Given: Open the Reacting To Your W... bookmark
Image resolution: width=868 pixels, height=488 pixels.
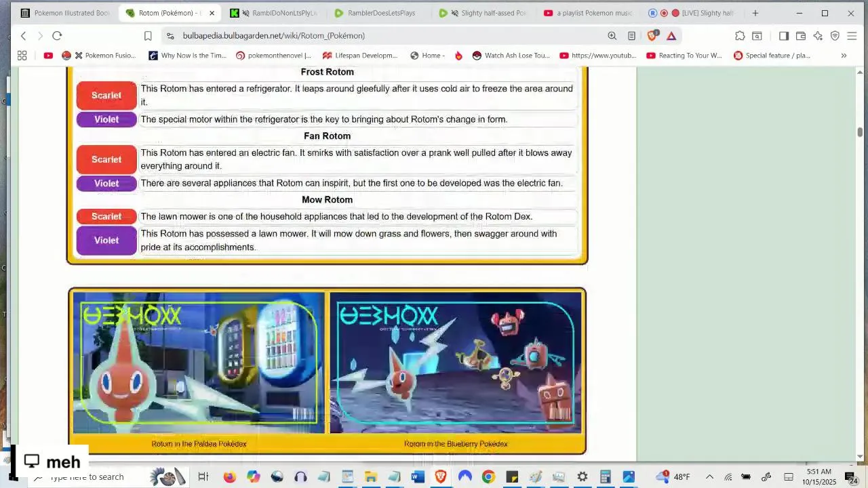Looking at the screenshot, I should click(684, 56).
